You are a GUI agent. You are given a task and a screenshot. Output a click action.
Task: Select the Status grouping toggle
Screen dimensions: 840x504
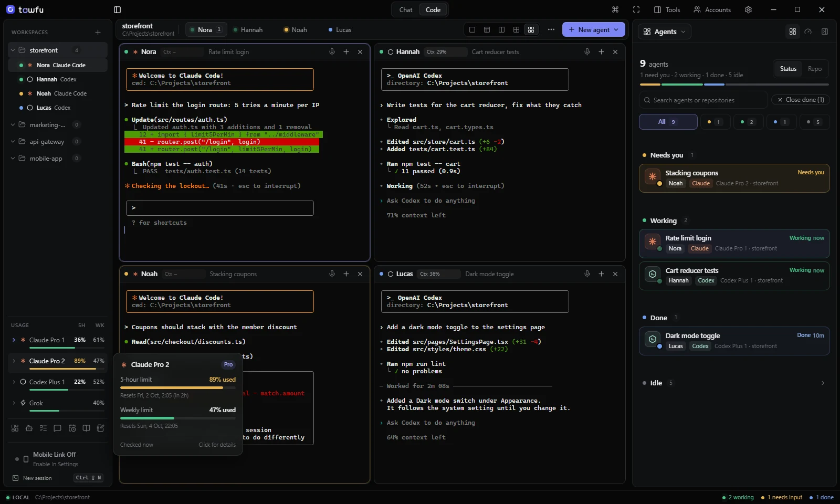click(788, 69)
